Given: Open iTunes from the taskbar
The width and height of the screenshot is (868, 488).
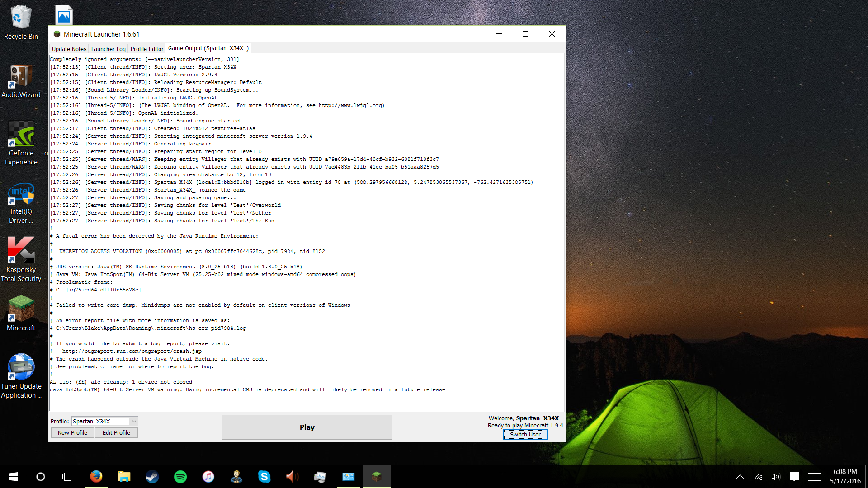Looking at the screenshot, I should pyautogui.click(x=208, y=476).
